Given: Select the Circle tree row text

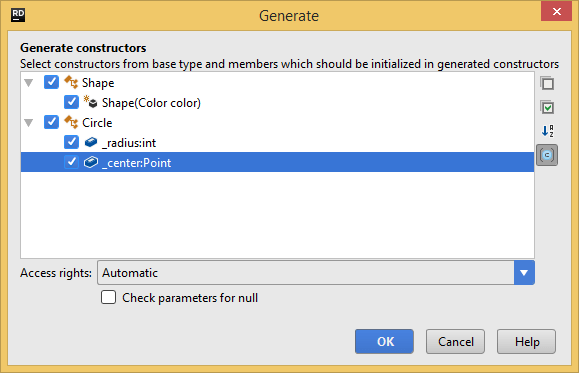Looking at the screenshot, I should tap(97, 123).
